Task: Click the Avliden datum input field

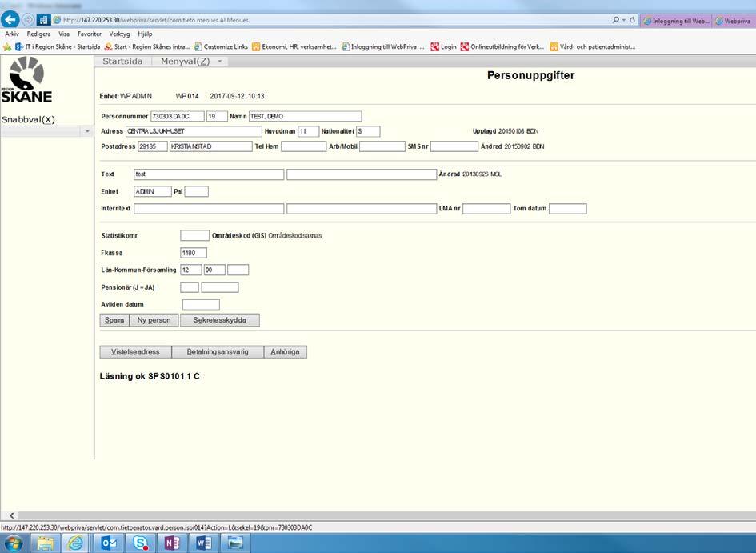Action: [x=201, y=305]
